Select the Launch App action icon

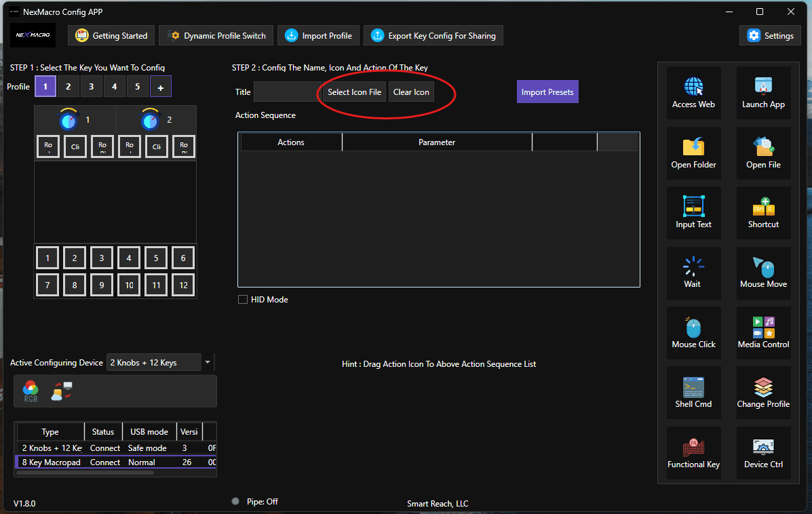click(x=763, y=93)
